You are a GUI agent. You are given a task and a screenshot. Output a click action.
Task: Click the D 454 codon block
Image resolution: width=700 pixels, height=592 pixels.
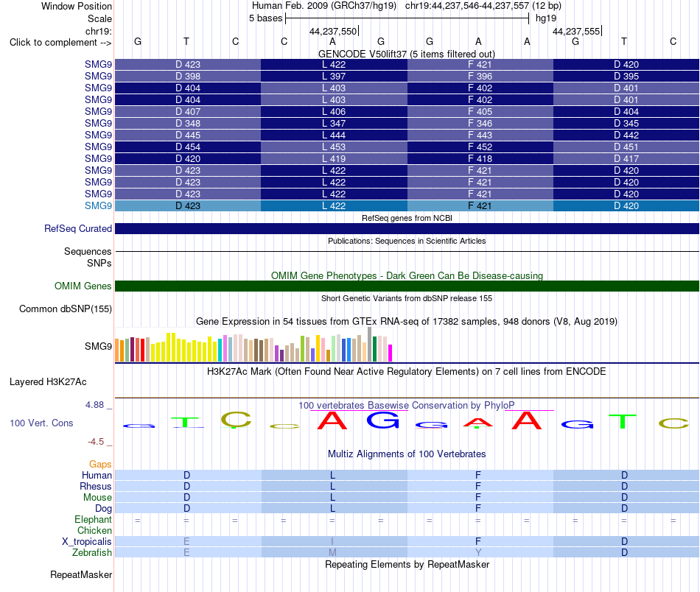click(188, 147)
